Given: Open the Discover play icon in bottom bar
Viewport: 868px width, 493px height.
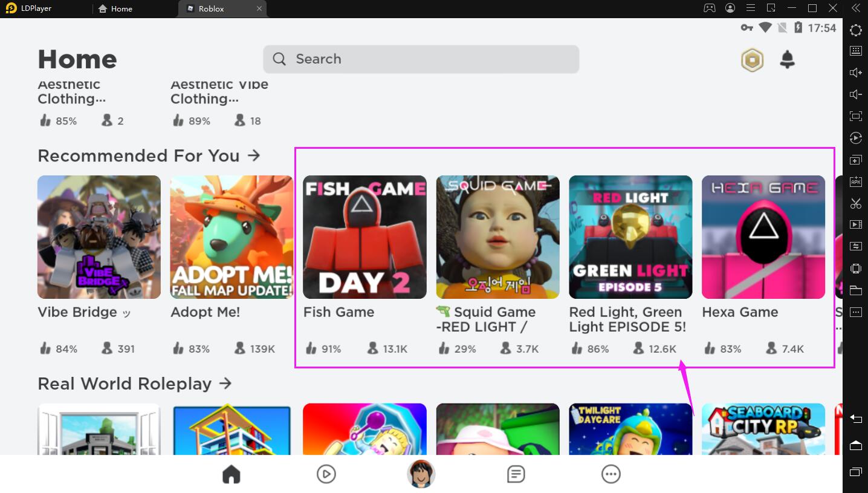Looking at the screenshot, I should pos(326,474).
